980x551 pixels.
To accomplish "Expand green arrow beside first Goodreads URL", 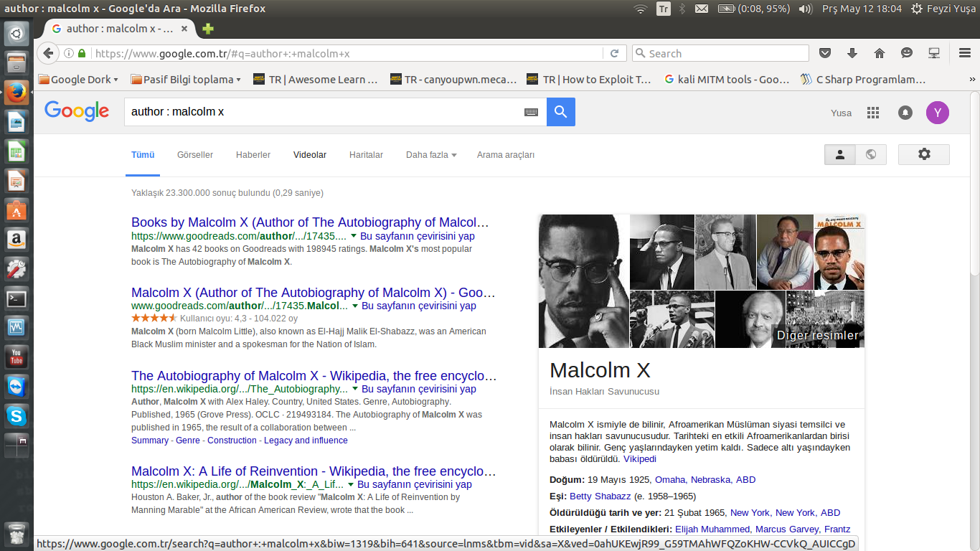I will [354, 236].
